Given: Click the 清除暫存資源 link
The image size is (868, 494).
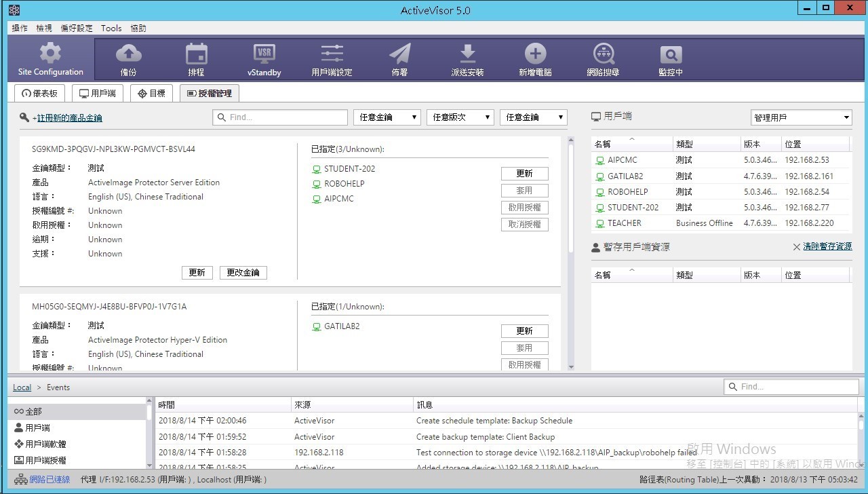Looking at the screenshot, I should (827, 247).
